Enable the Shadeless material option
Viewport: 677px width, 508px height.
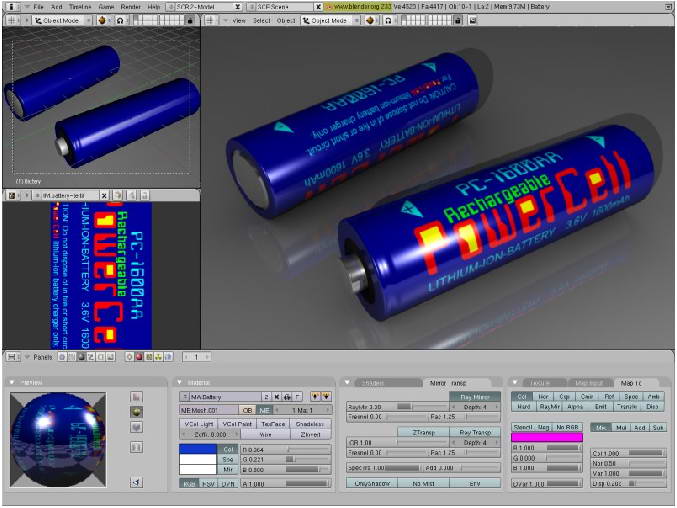(x=311, y=423)
